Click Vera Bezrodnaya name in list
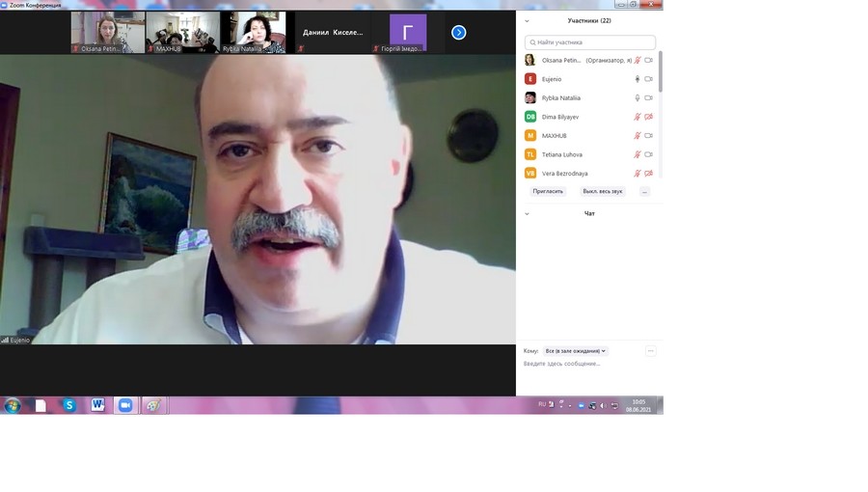The height and width of the screenshot is (492, 868). pyautogui.click(x=564, y=174)
